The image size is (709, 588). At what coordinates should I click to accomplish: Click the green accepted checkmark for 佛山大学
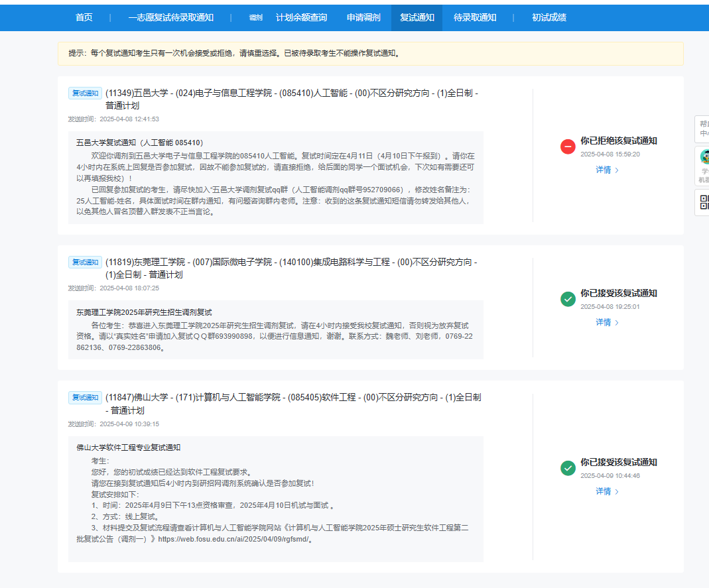[x=568, y=468]
